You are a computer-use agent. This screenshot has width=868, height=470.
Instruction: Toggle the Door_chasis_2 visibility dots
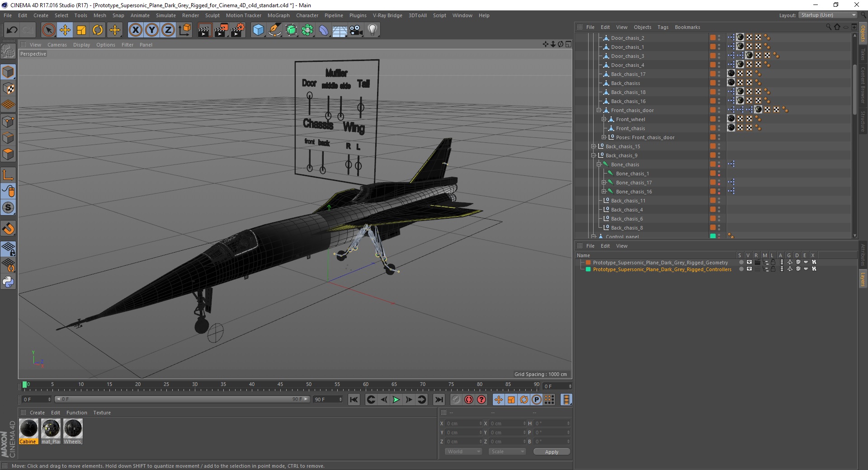point(719,38)
